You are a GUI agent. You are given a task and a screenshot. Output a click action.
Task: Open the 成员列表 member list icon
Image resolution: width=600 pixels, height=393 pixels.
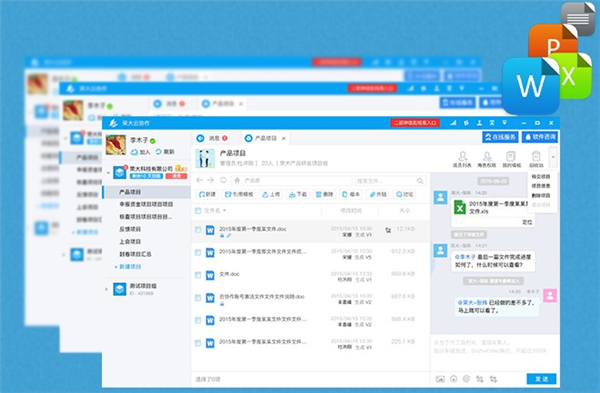tap(462, 159)
